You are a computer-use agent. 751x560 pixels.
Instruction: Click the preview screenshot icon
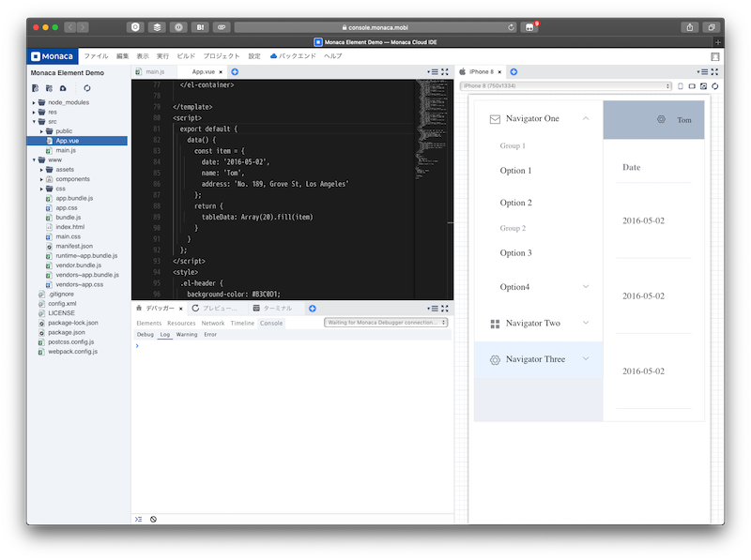[x=703, y=86]
